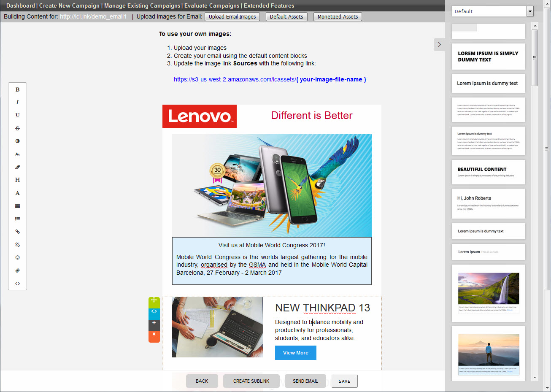This screenshot has height=392, width=551.
Task: Select the LOREM IPSUM IS SIMPLY DUMMY TEXT block
Action: pos(489,57)
